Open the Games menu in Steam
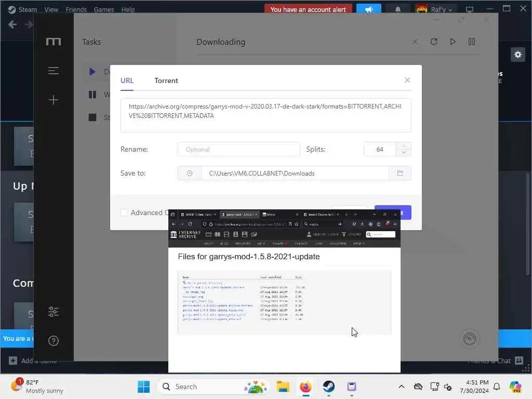 pos(104,9)
